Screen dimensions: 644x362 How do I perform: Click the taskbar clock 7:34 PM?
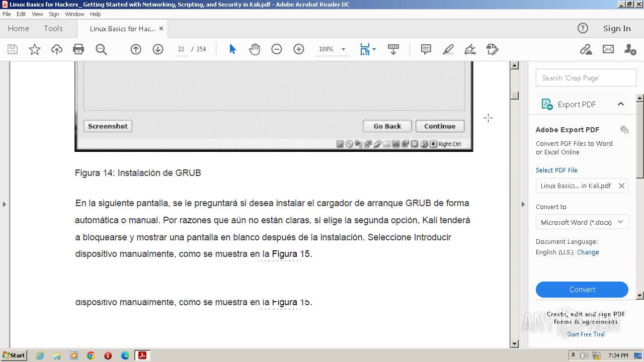tap(618, 355)
